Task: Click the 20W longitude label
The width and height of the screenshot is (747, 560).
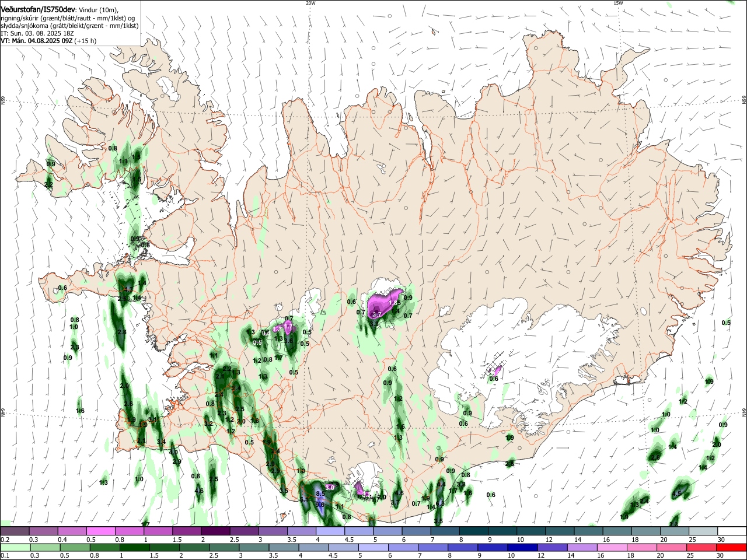Action: [310, 3]
